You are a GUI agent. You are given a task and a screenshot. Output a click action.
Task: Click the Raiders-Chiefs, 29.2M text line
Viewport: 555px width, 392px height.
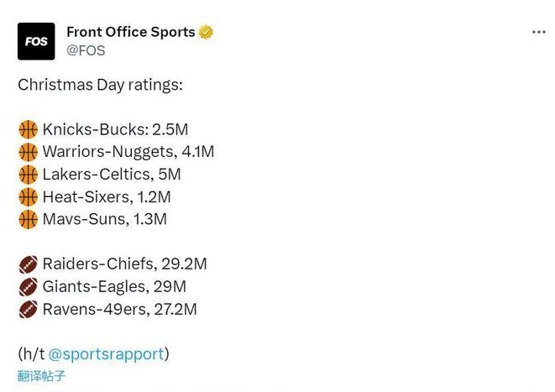click(x=124, y=264)
